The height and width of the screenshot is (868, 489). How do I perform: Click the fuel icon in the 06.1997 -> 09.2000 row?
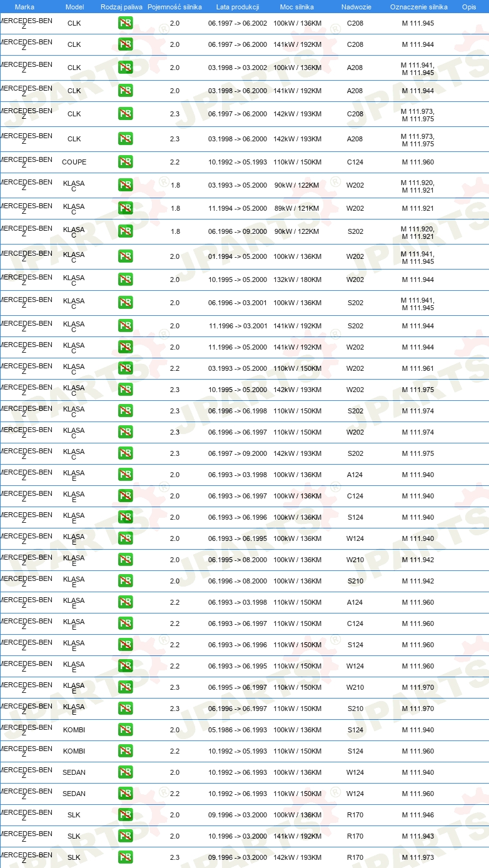coord(125,453)
